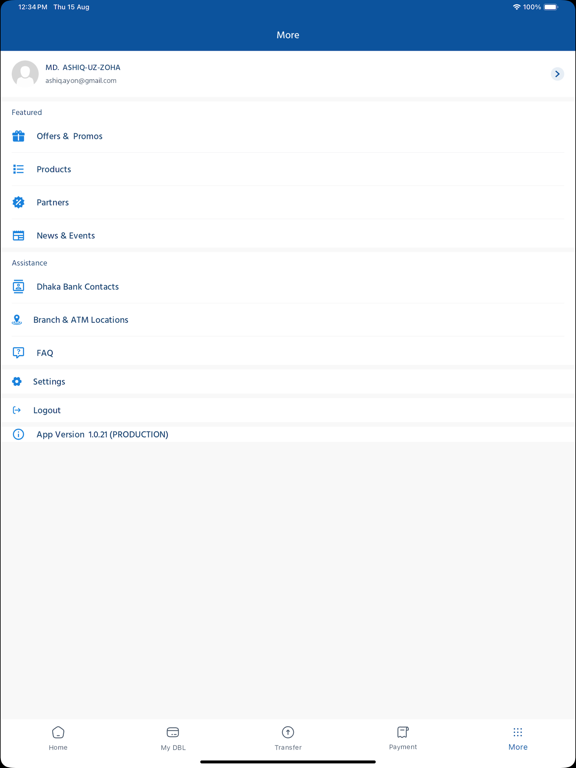Tap App Version 1.0.21 (PRODUCTION) text
The height and width of the screenshot is (768, 576).
(102, 434)
